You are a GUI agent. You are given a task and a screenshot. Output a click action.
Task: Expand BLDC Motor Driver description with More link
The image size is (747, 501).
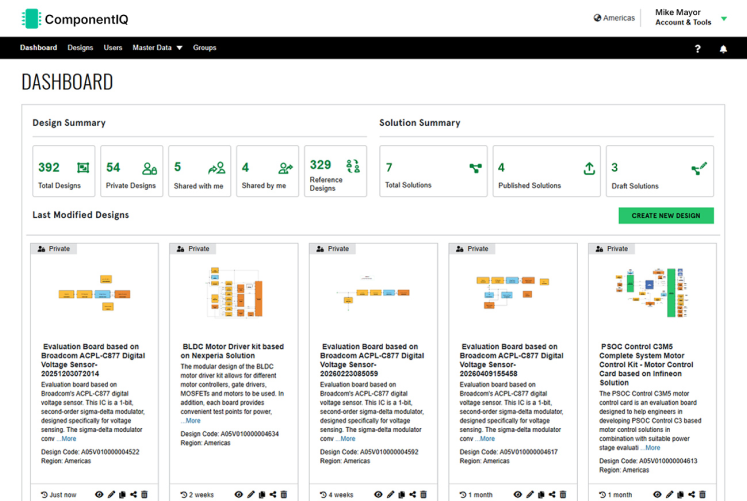pos(192,421)
